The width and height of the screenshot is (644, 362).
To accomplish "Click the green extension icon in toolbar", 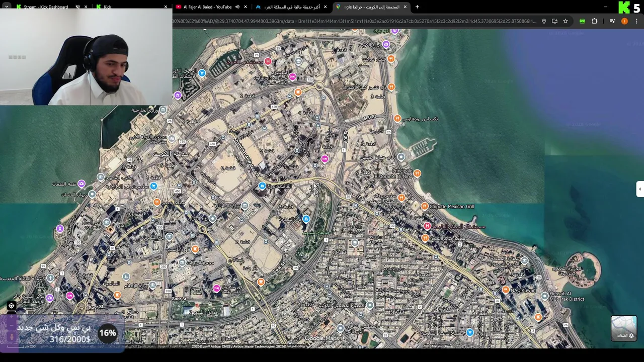I will point(582,21).
